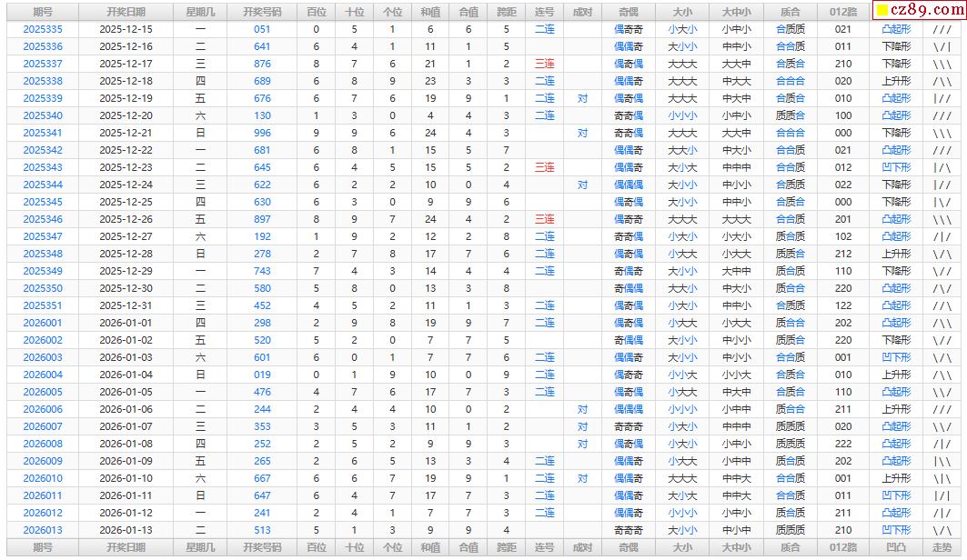Open period 2025340 link
Viewport: 967px width, 560px height.
[x=43, y=115]
